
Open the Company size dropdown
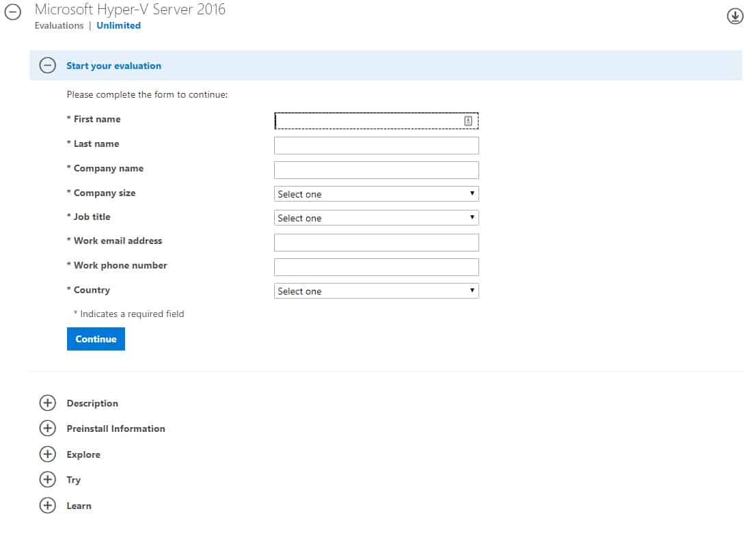click(376, 194)
